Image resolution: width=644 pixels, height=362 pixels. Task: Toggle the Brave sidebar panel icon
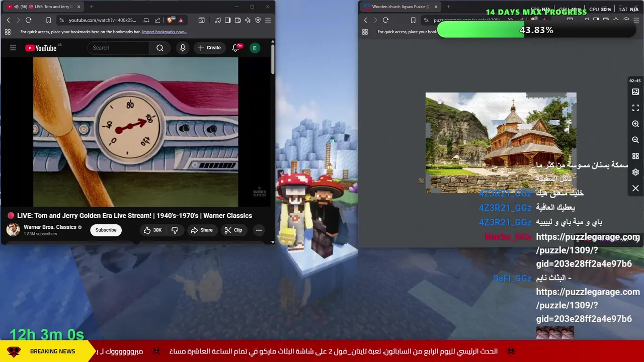[x=227, y=20]
